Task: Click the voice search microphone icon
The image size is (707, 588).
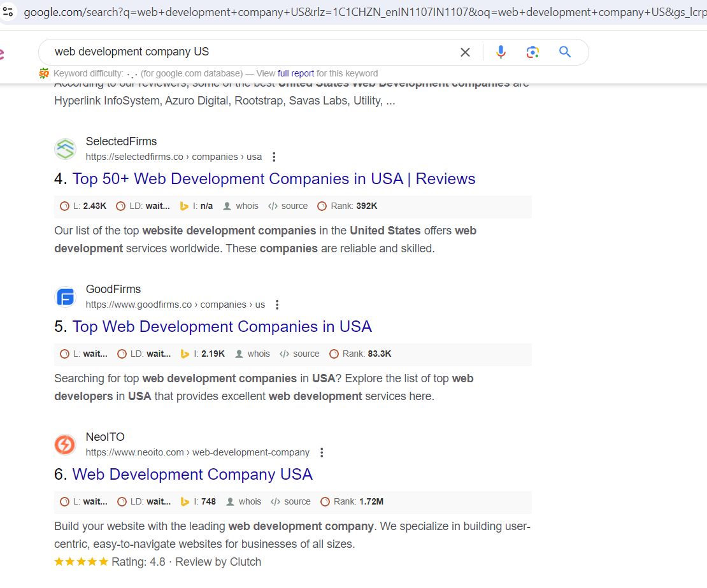Action: [x=501, y=52]
